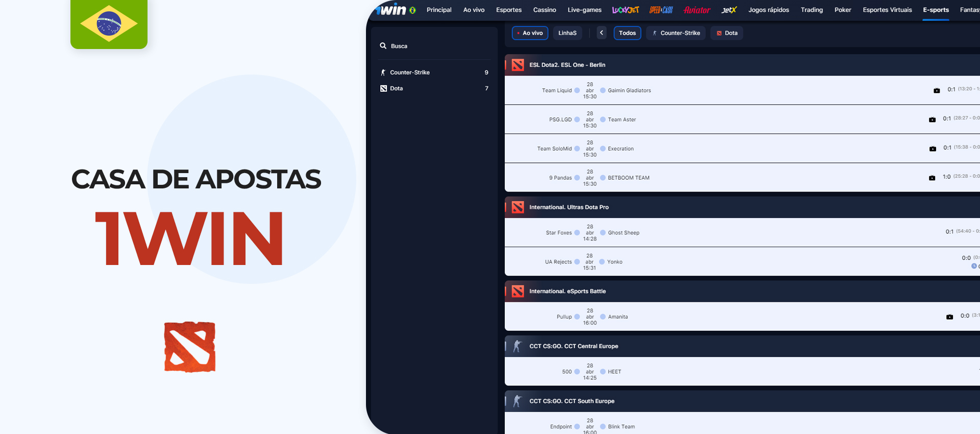Collapse International. eSports Battle section
Image resolution: width=980 pixels, height=434 pixels.
742,291
